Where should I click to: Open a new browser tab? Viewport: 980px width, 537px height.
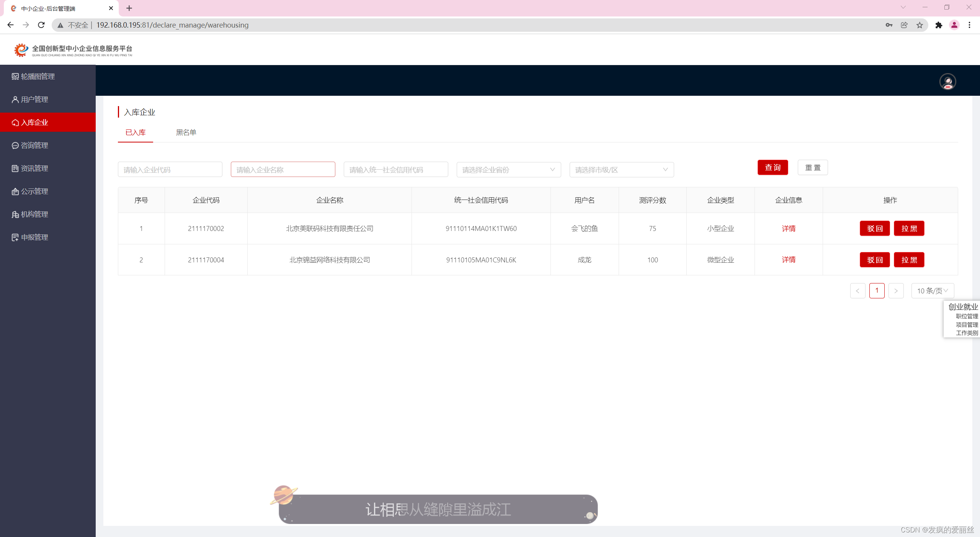[129, 8]
